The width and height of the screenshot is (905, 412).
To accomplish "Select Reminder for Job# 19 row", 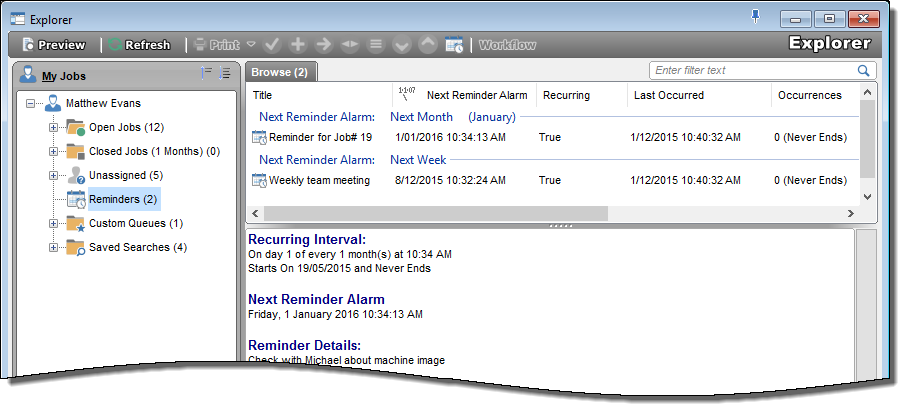I will [x=553, y=137].
